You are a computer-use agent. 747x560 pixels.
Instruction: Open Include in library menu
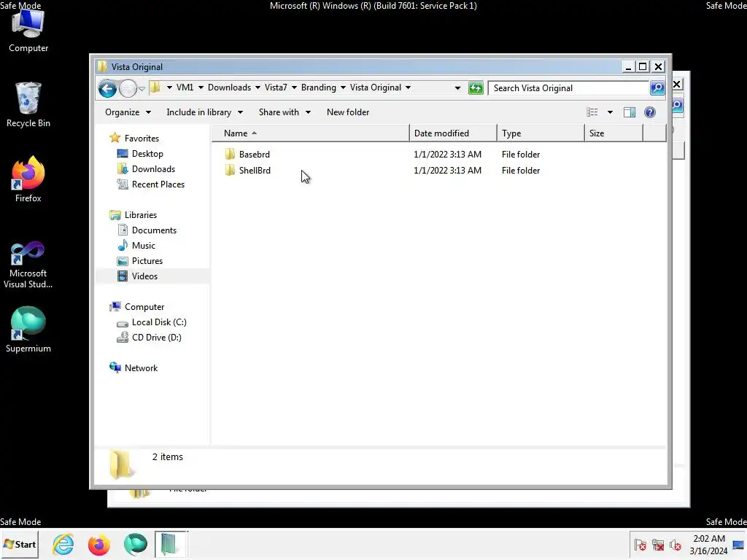[205, 112]
